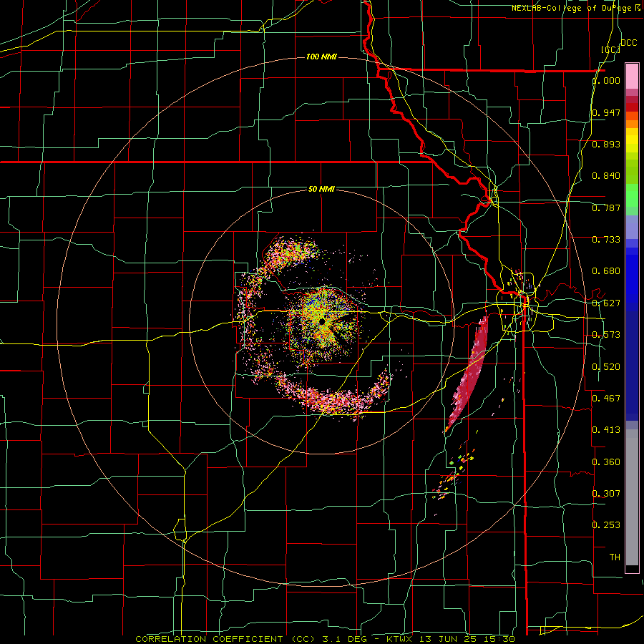Click the 0.520 scale value
This screenshot has height=644, width=644.
(x=606, y=367)
